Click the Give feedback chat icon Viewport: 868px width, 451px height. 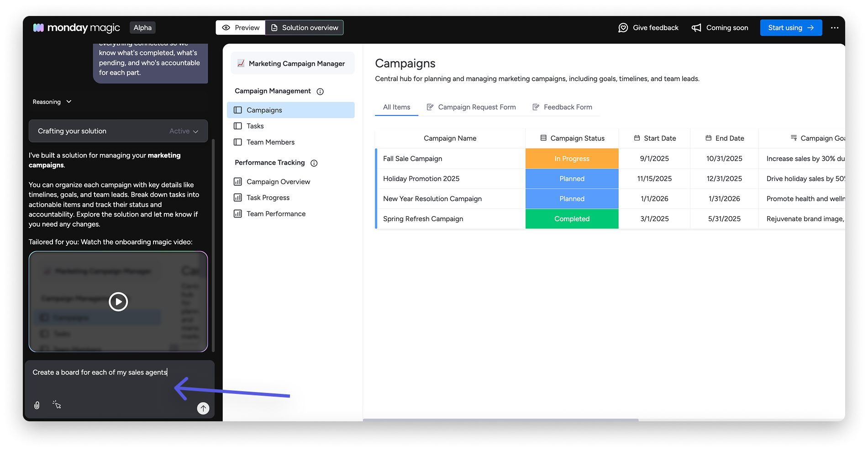[x=623, y=28]
